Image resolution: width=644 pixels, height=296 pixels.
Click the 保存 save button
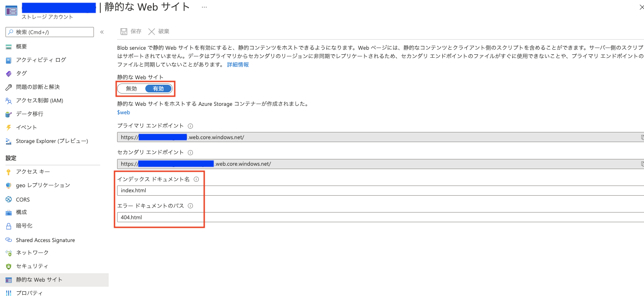(x=131, y=32)
